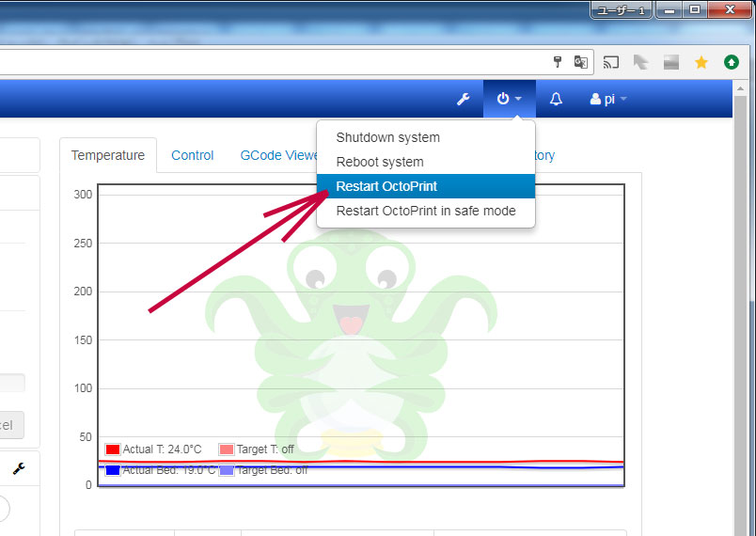This screenshot has width=756, height=536.
Task: Open the GCode Viewer tab
Action: click(x=278, y=155)
